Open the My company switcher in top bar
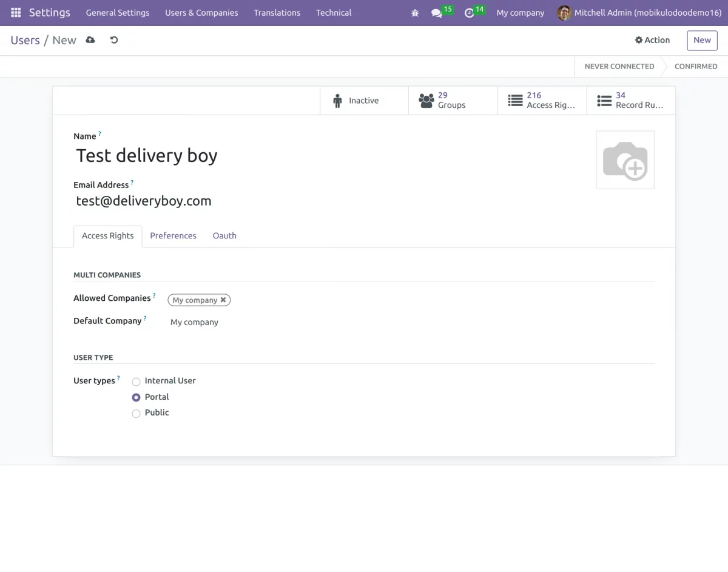This screenshot has width=728, height=572. [520, 13]
